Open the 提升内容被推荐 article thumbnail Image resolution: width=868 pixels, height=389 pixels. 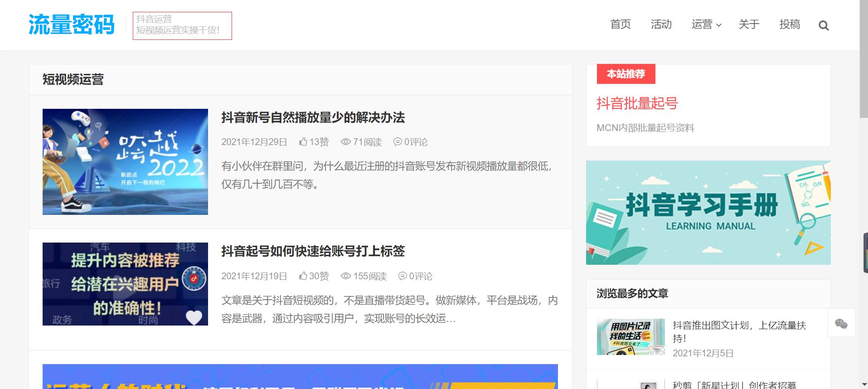(x=125, y=284)
